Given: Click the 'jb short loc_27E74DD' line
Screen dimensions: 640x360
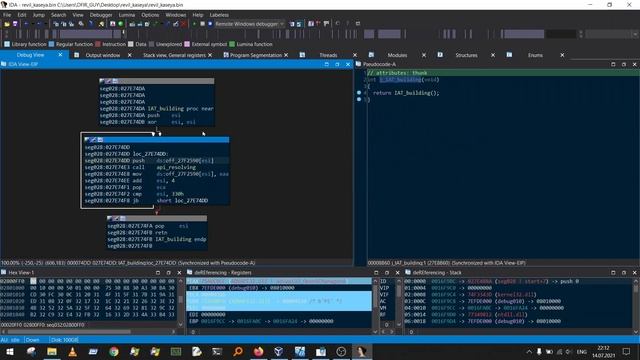Looking at the screenshot, I should coord(147,201).
